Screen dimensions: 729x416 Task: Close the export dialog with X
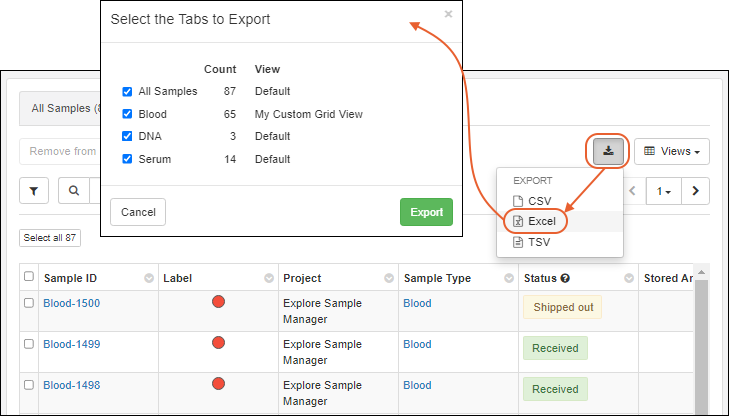pyautogui.click(x=448, y=14)
